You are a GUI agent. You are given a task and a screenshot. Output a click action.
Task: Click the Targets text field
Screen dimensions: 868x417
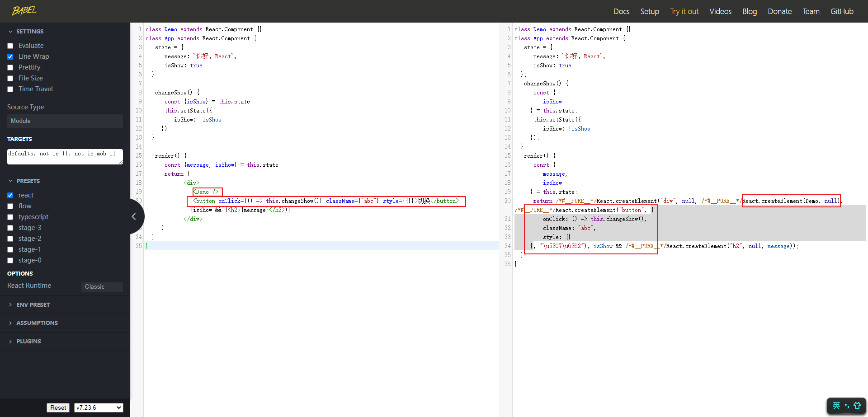point(65,156)
